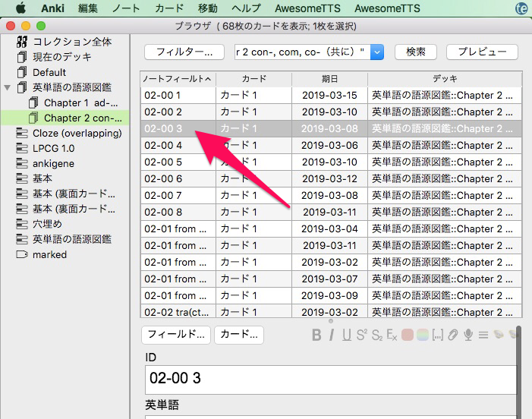Open the 移動 menu
Screen dimensions: 532x419
(x=208, y=8)
